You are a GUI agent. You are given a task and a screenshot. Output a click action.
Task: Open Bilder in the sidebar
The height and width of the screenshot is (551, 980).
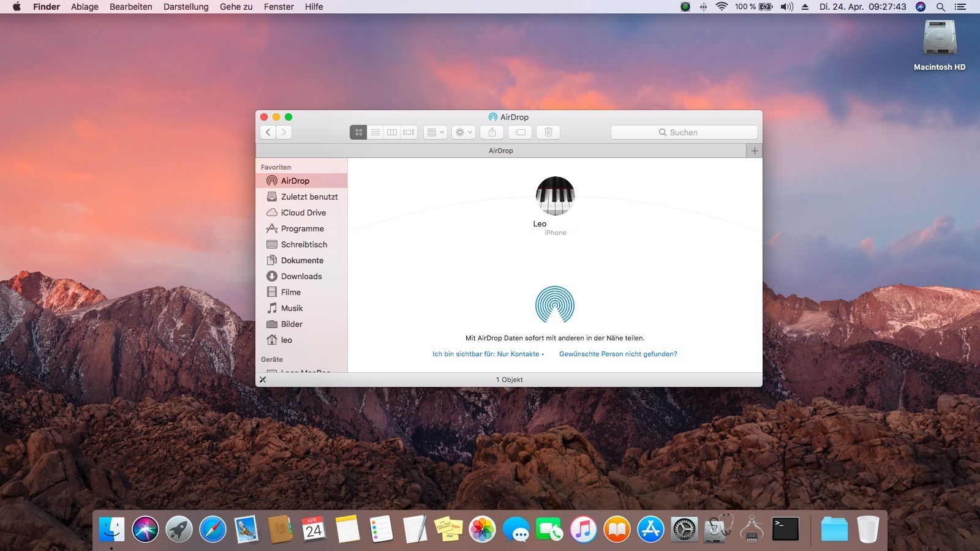coord(301,324)
